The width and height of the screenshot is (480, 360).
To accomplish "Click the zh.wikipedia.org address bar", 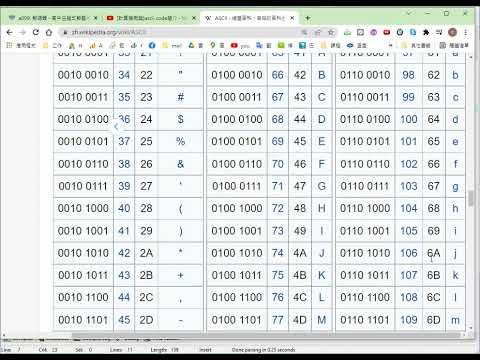I will click(180, 32).
